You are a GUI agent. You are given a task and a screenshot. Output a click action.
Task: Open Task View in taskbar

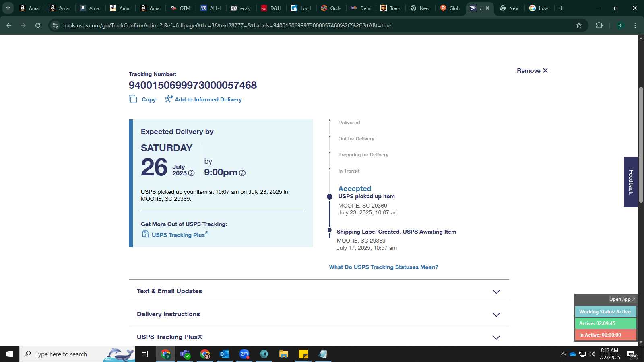click(x=145, y=354)
